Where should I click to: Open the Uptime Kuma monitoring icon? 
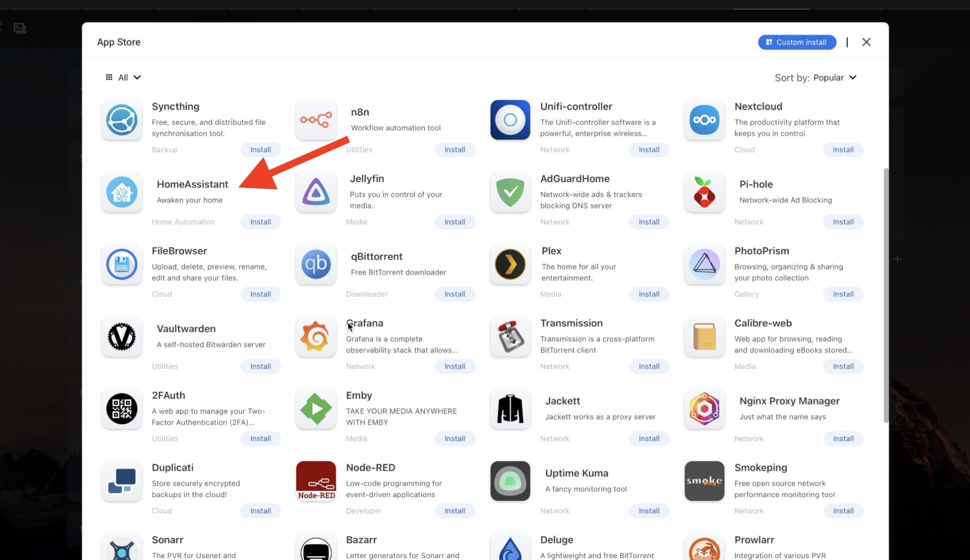[x=510, y=481]
